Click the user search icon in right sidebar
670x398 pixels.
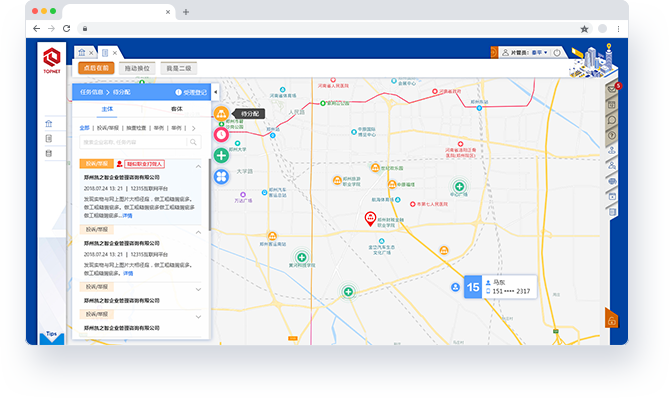pos(612,166)
